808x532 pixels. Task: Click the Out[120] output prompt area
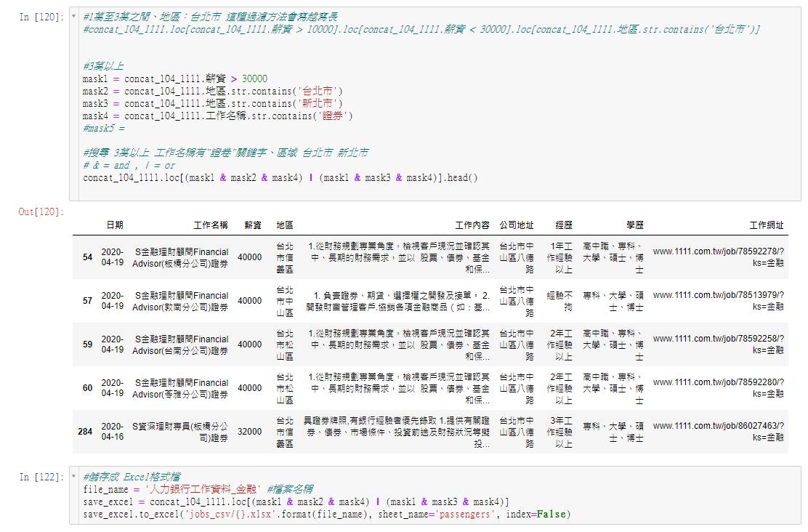pyautogui.click(x=41, y=211)
